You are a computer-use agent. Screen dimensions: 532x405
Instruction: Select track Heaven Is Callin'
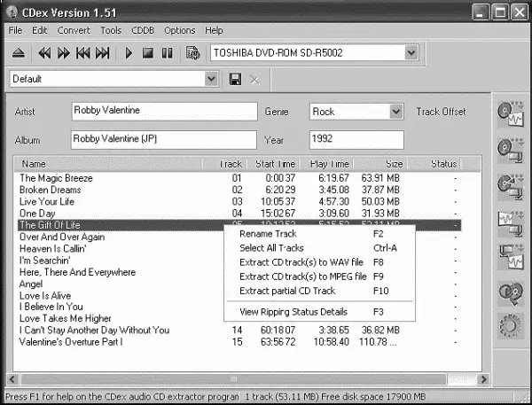[x=53, y=249]
